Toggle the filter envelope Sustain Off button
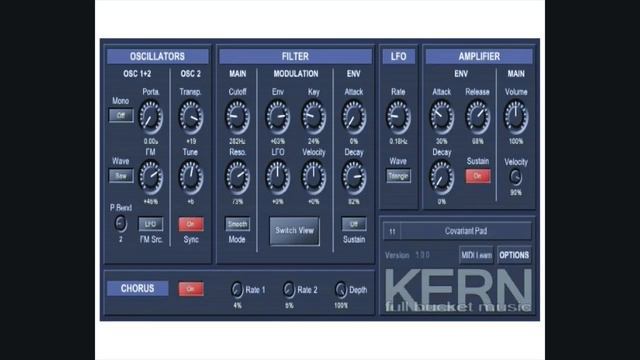The height and width of the screenshot is (360, 640). pos(354,224)
